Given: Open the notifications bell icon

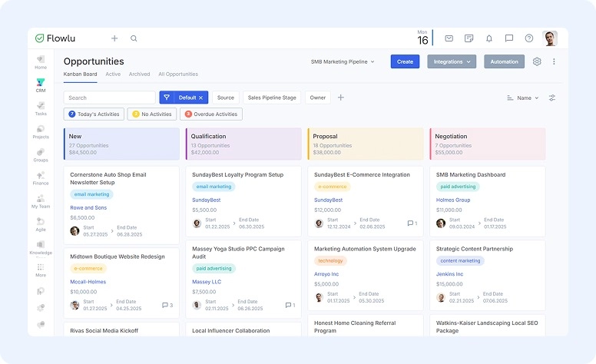Looking at the screenshot, I should click(x=489, y=38).
